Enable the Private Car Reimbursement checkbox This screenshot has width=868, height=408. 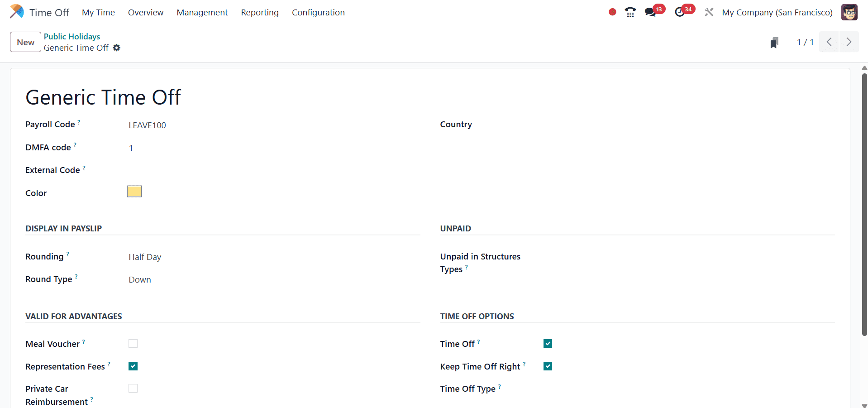click(133, 389)
